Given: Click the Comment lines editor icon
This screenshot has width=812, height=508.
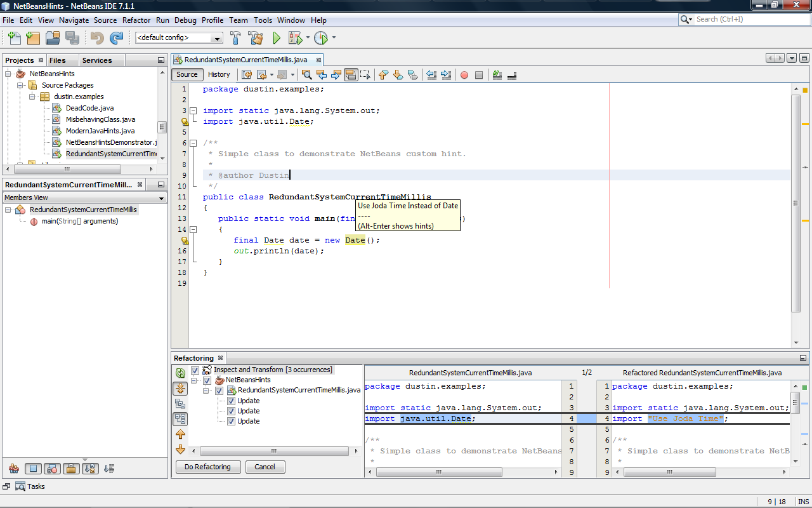Looking at the screenshot, I should pyautogui.click(x=497, y=75).
